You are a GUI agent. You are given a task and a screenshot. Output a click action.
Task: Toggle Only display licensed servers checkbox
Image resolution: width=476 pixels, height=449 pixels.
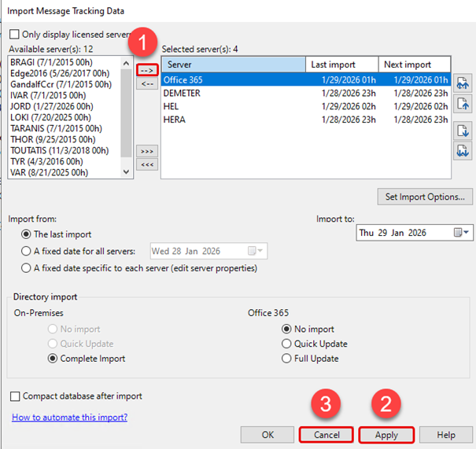pos(14,35)
